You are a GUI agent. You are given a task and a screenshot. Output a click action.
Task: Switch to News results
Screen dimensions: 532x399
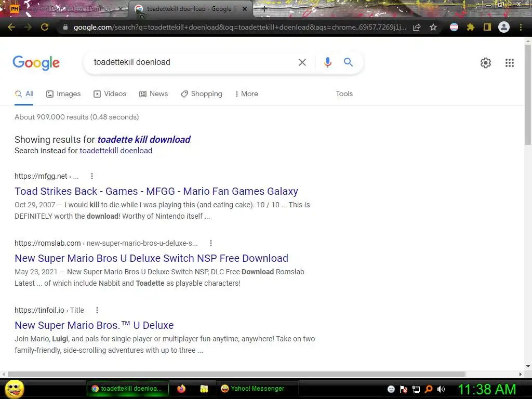click(154, 94)
